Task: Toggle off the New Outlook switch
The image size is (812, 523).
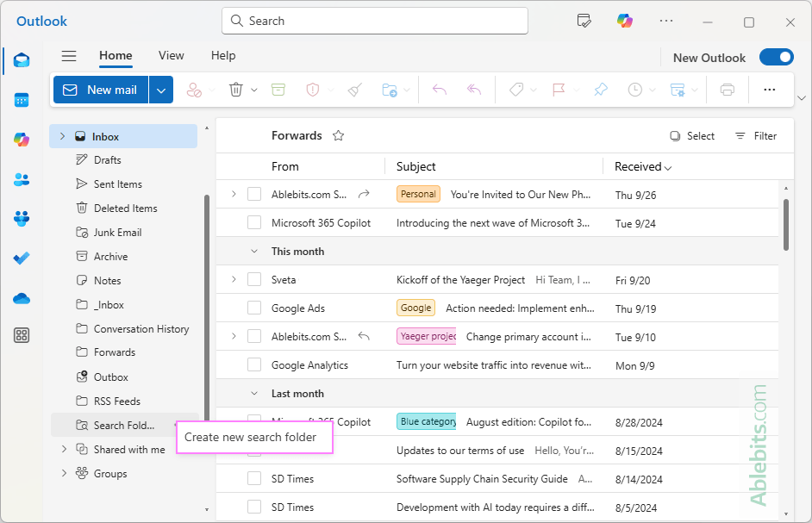Action: (775, 57)
